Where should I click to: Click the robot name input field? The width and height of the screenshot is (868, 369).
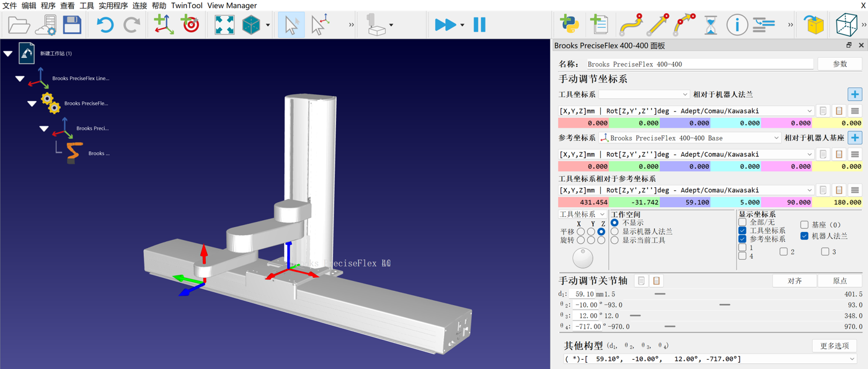click(x=699, y=63)
